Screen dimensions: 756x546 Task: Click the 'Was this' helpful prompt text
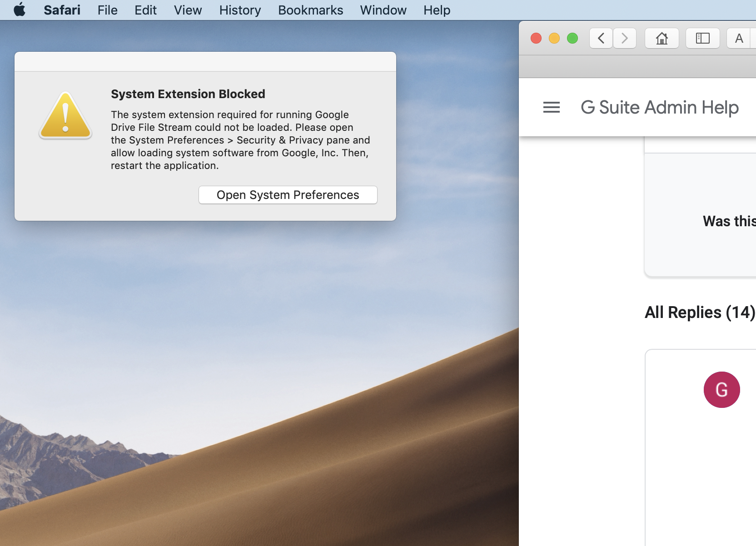729,221
